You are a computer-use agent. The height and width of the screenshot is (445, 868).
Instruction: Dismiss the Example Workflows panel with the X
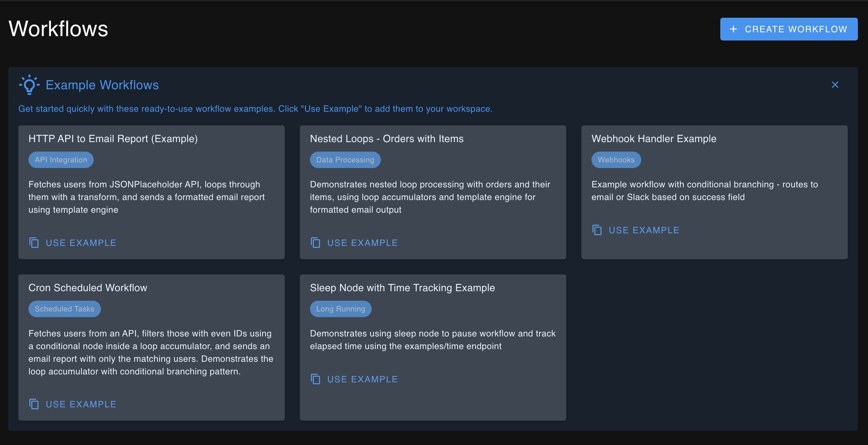tap(835, 85)
